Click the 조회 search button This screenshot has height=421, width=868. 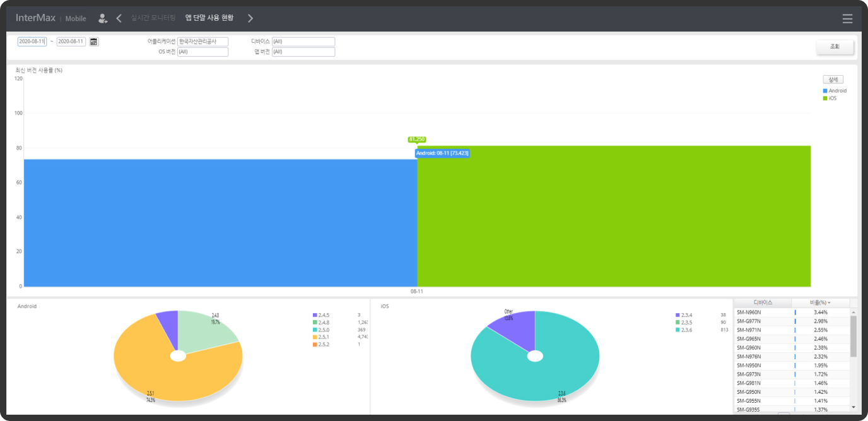click(x=835, y=47)
